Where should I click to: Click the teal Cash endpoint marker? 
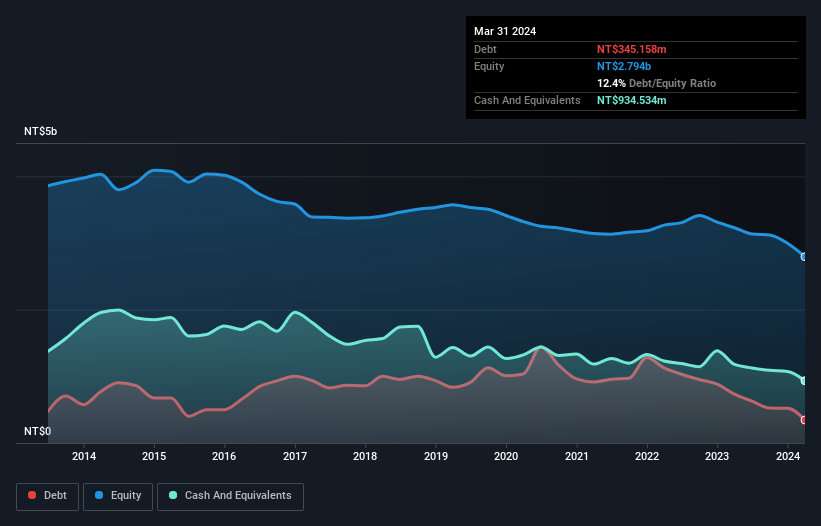pyautogui.click(x=804, y=380)
